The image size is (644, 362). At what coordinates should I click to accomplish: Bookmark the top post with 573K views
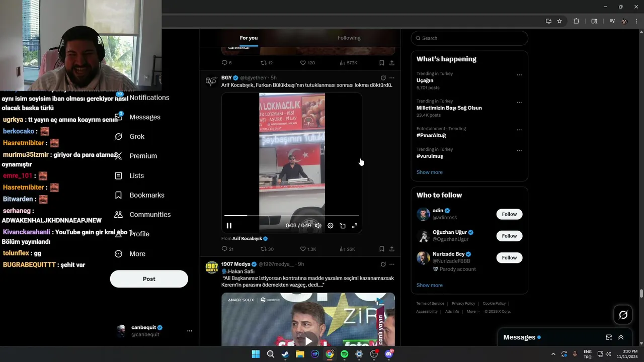(x=382, y=63)
